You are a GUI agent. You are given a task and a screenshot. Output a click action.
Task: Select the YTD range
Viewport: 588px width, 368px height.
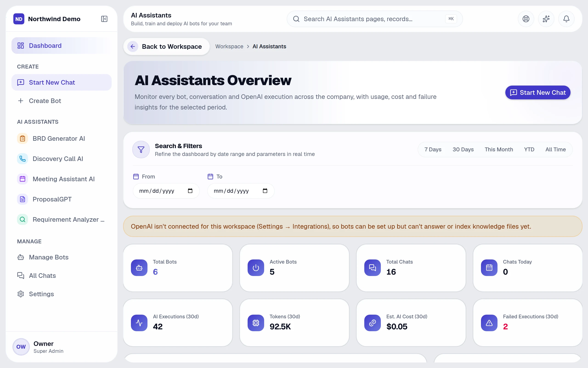pos(529,149)
